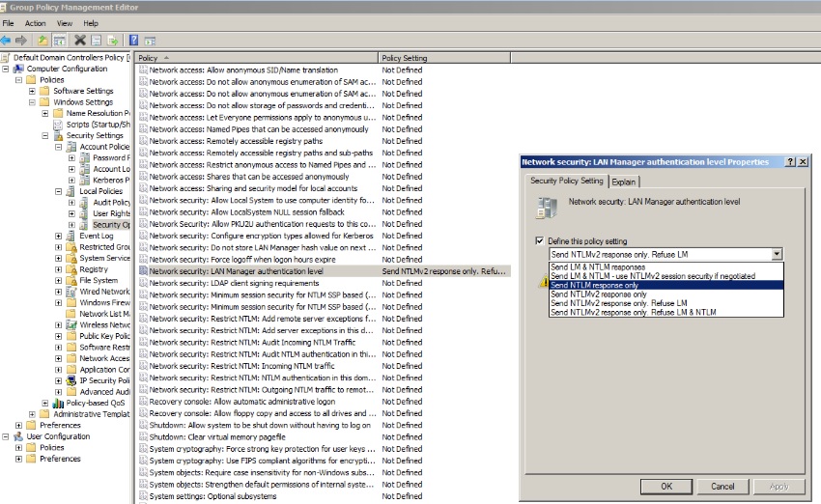Collapse the Local Policies tree node
Viewport: 821px width, 504px height.
click(x=59, y=191)
